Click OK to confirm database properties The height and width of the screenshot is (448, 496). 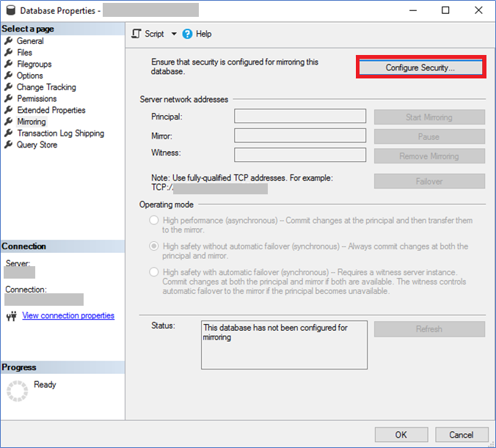(401, 435)
